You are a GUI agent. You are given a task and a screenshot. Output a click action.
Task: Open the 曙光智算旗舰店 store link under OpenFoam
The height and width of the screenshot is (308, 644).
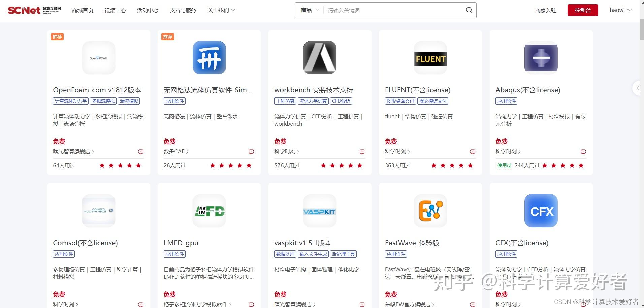point(73,152)
